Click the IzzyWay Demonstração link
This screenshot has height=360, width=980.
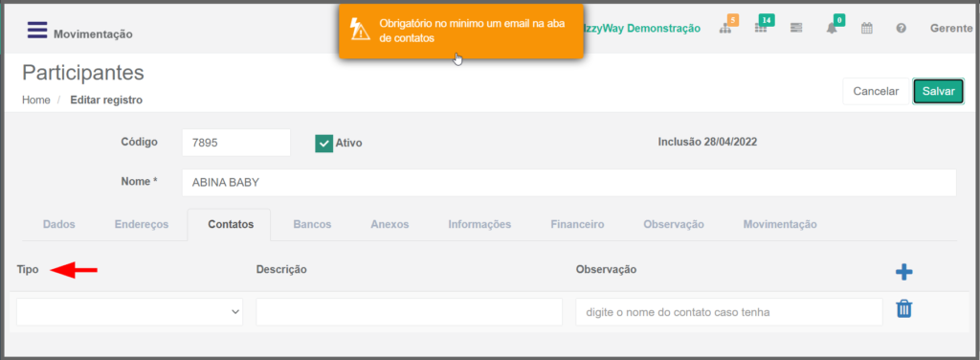(x=642, y=29)
